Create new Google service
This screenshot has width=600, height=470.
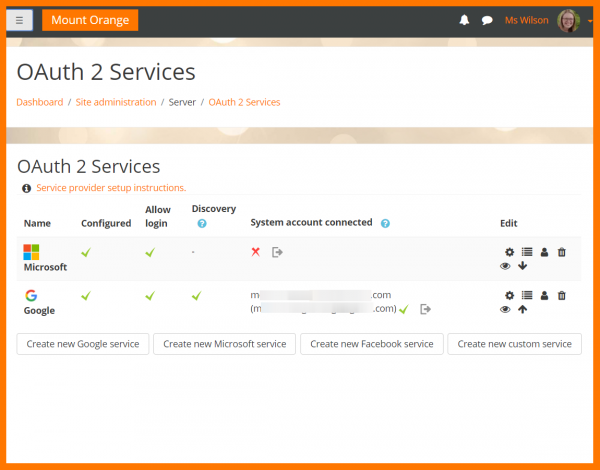pos(83,344)
